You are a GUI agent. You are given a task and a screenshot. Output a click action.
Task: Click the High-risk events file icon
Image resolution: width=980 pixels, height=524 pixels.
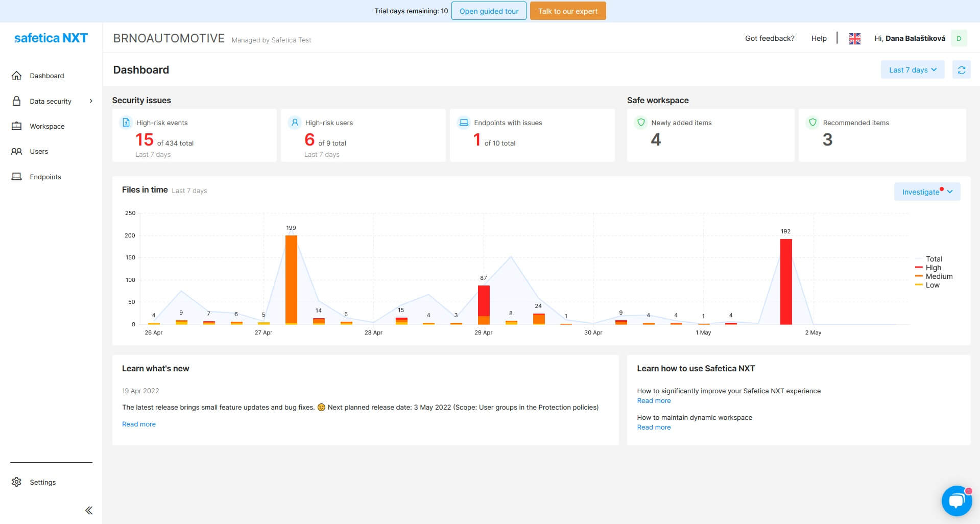126,123
